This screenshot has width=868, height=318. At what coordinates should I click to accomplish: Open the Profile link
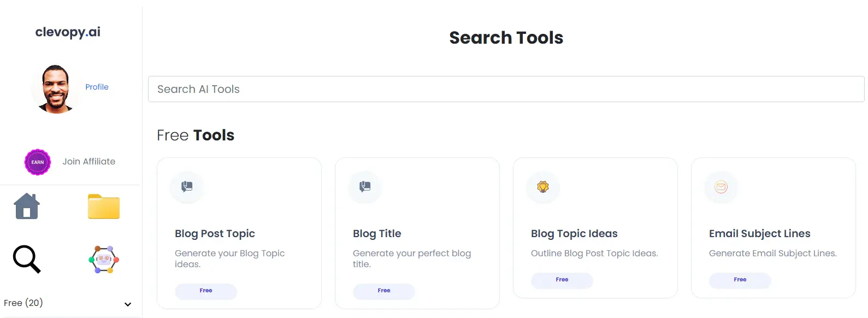pyautogui.click(x=97, y=86)
